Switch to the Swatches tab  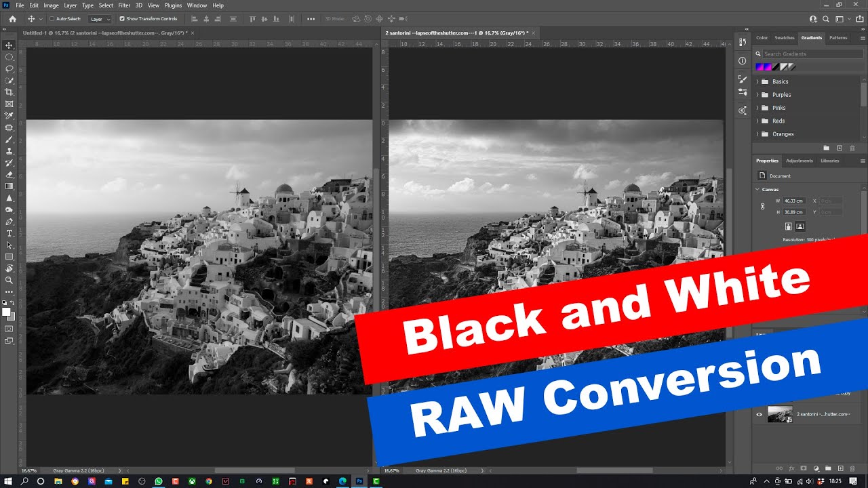pyautogui.click(x=785, y=38)
